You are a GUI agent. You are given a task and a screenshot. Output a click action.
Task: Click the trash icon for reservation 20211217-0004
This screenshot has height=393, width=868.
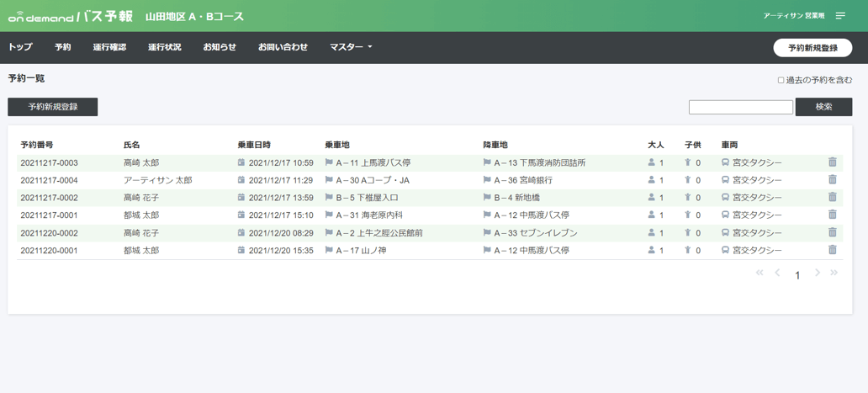click(832, 179)
